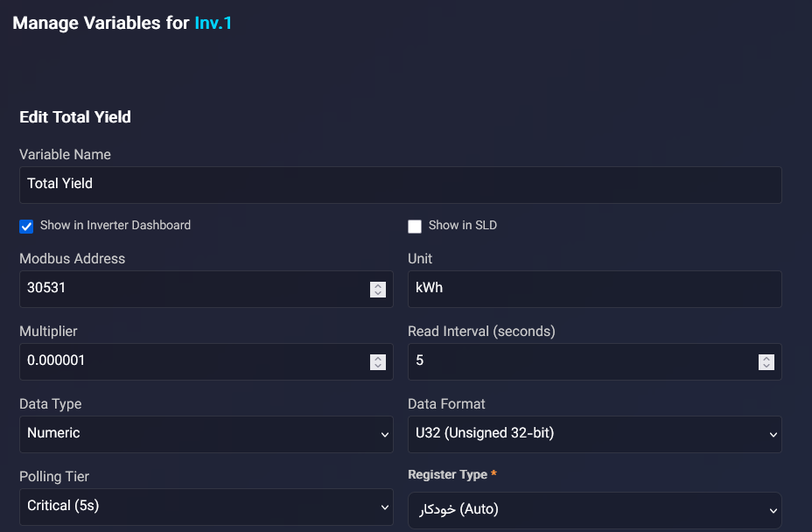The width and height of the screenshot is (812, 532).
Task: Decrease the Multiplier value with down arrow
Action: [378, 366]
